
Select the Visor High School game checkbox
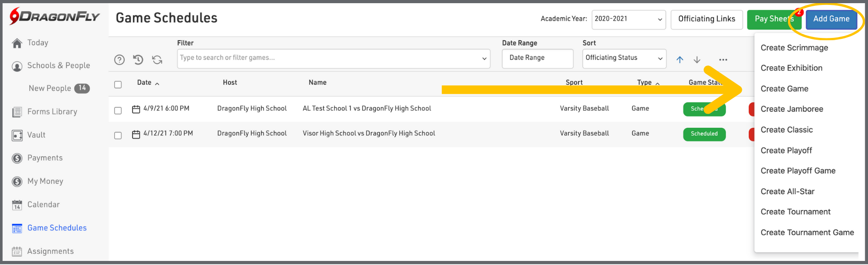click(118, 135)
